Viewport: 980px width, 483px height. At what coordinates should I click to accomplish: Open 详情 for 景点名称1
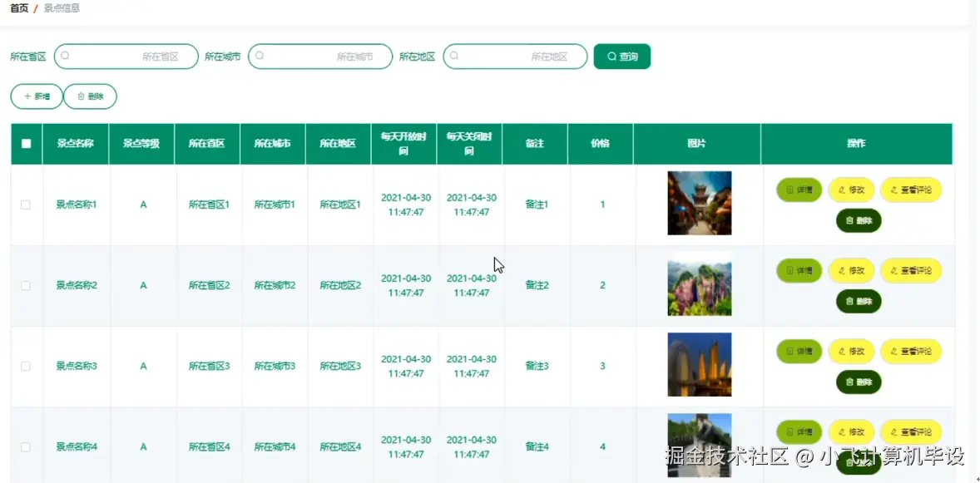[799, 190]
